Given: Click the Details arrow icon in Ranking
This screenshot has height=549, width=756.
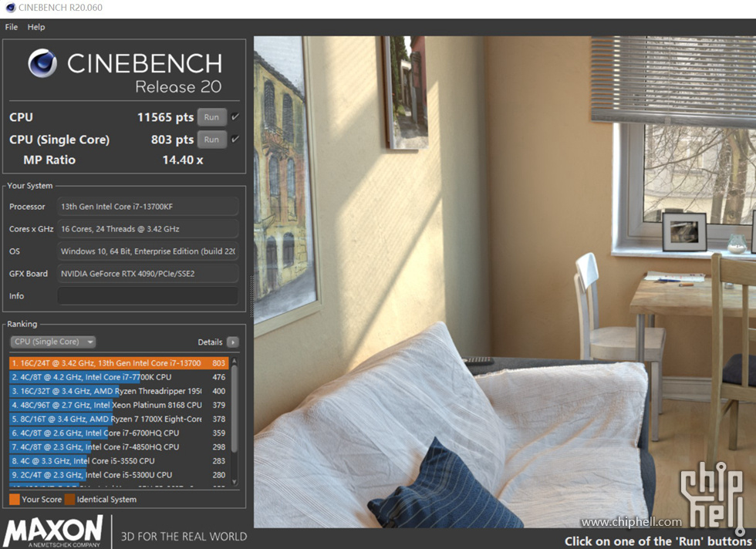Looking at the screenshot, I should [x=232, y=342].
